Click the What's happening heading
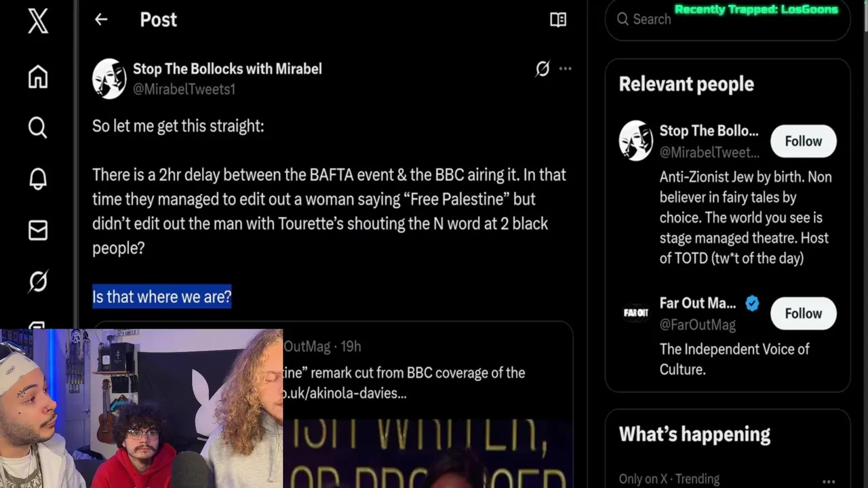Viewport: 868px width, 488px height. tap(694, 434)
